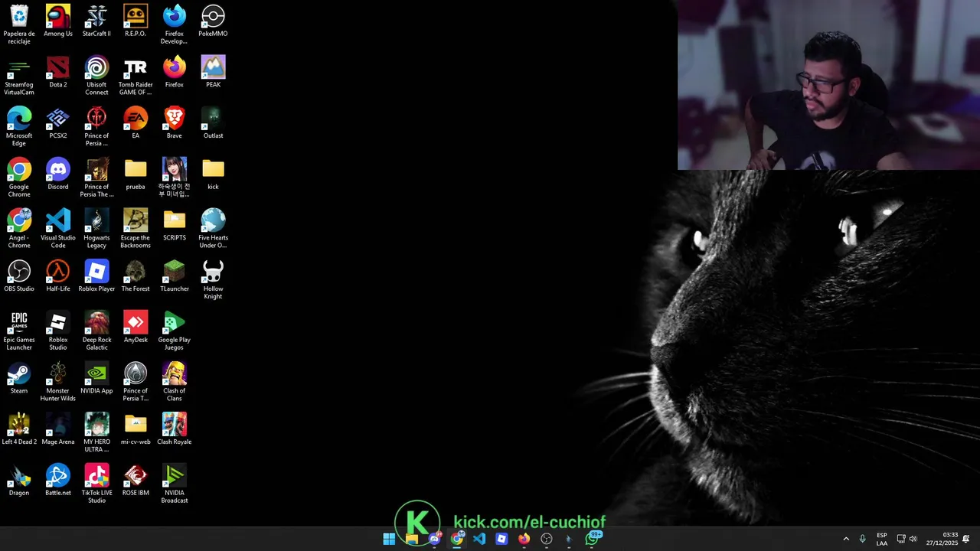Select the NVIDIA App shortcut

(x=96, y=378)
